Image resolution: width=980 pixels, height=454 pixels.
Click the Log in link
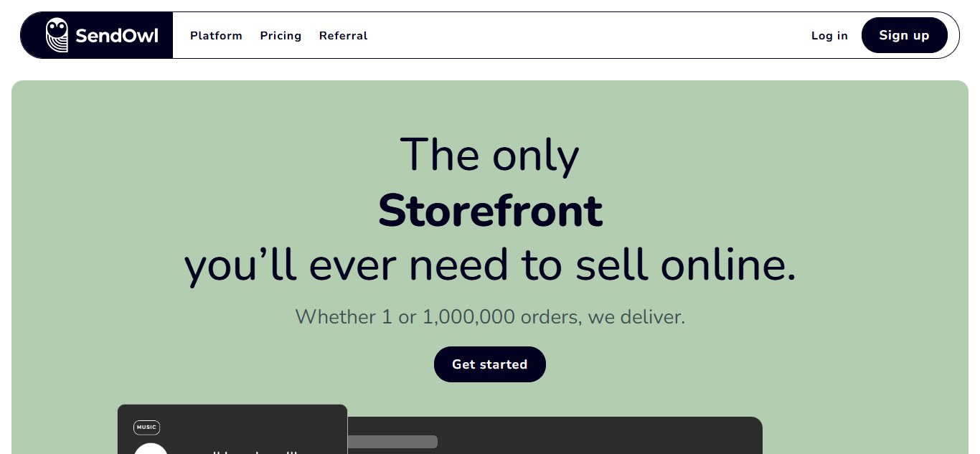(829, 36)
